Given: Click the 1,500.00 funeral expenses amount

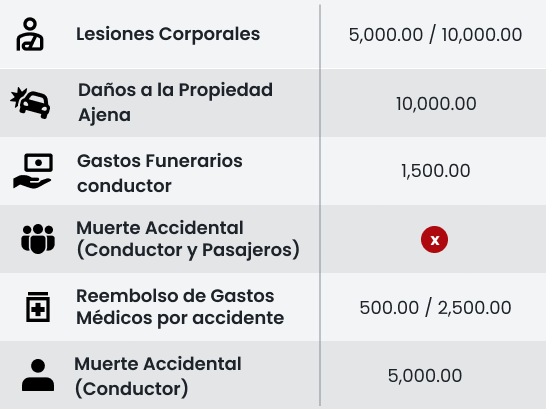Looking at the screenshot, I should [436, 171].
